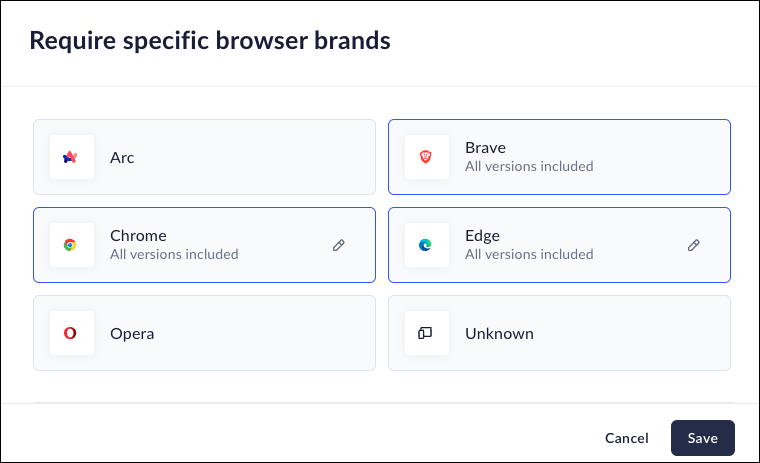The height and width of the screenshot is (463, 760).
Task: Click Edge's 'All versions included' label
Action: tap(529, 254)
